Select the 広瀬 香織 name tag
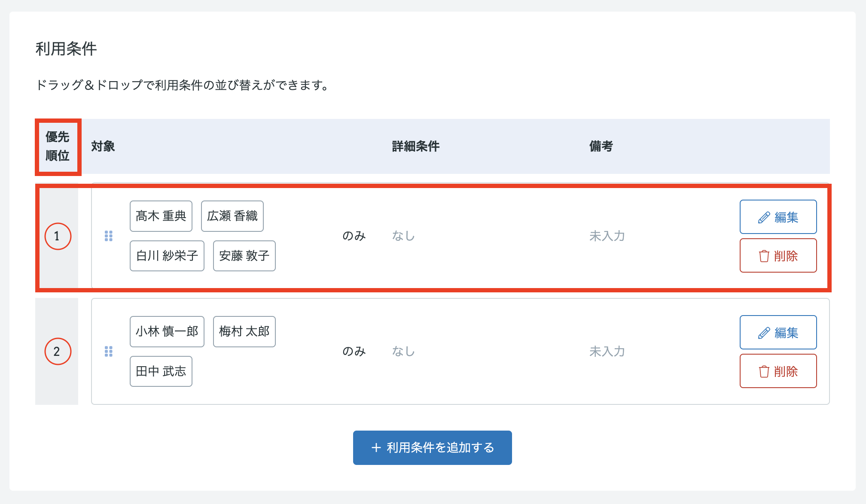Image resolution: width=866 pixels, height=504 pixels. (232, 216)
